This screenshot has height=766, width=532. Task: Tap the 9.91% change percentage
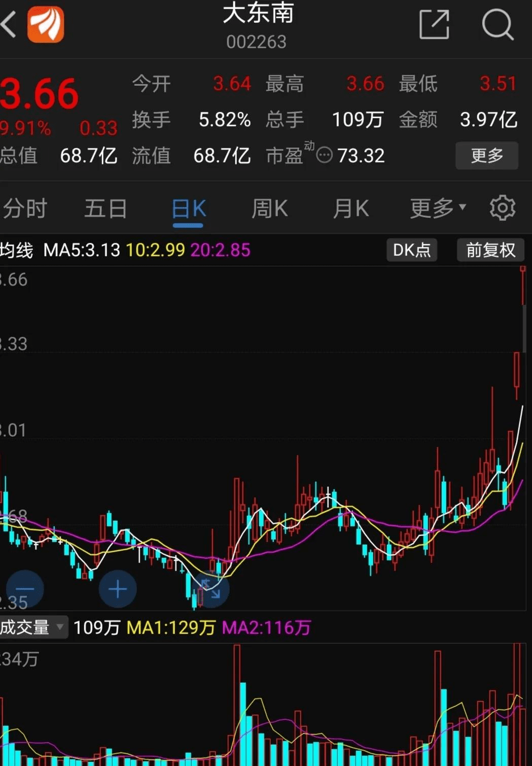(x=25, y=128)
